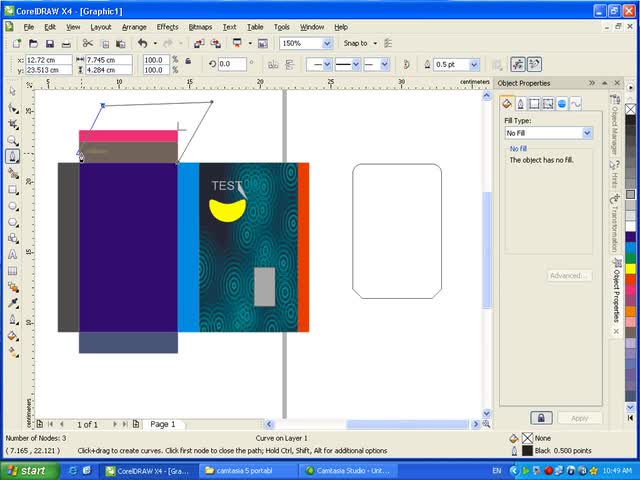Image resolution: width=640 pixels, height=480 pixels.
Task: Click the Windows Start button
Action: click(27, 470)
